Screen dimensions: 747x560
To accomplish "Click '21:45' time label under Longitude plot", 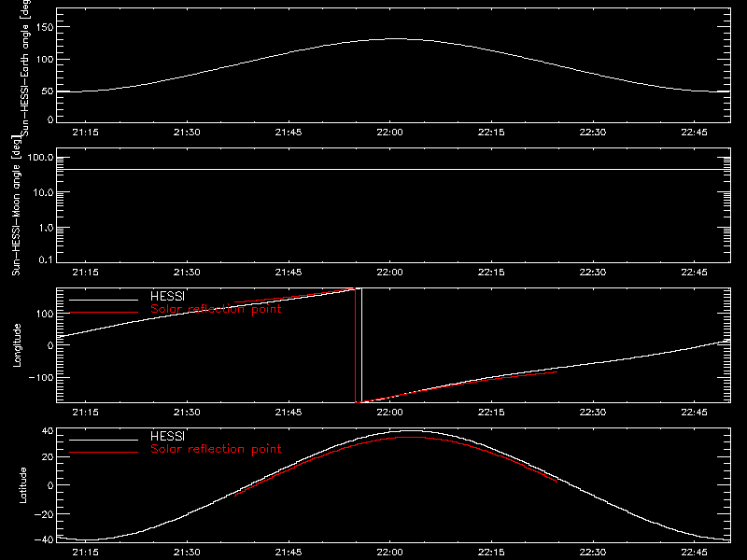I will coord(289,413).
